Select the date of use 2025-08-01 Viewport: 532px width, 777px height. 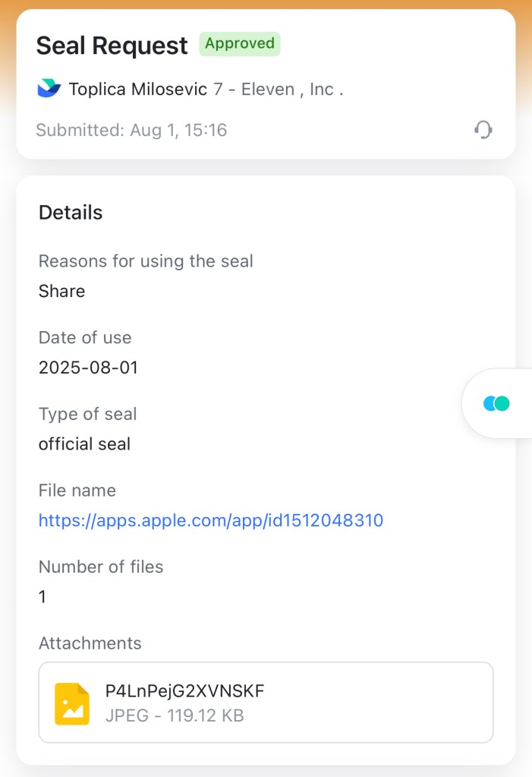pyautogui.click(x=88, y=368)
